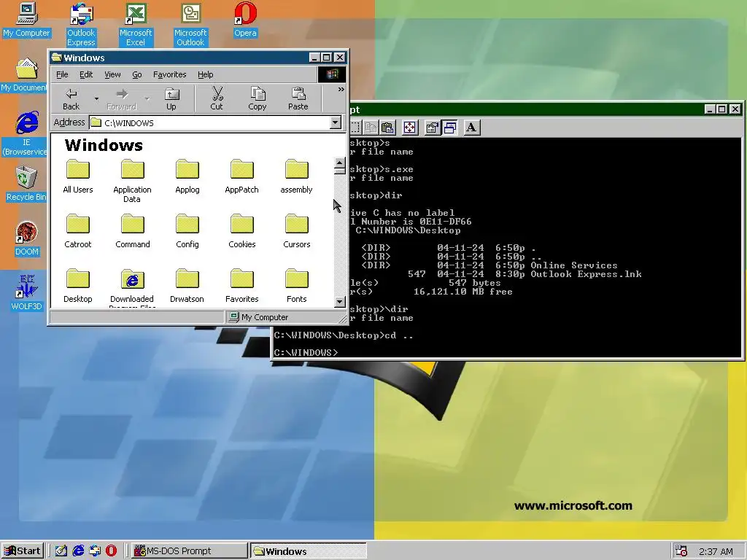Open the Address bar dropdown list
This screenshot has width=747, height=560.
336,122
